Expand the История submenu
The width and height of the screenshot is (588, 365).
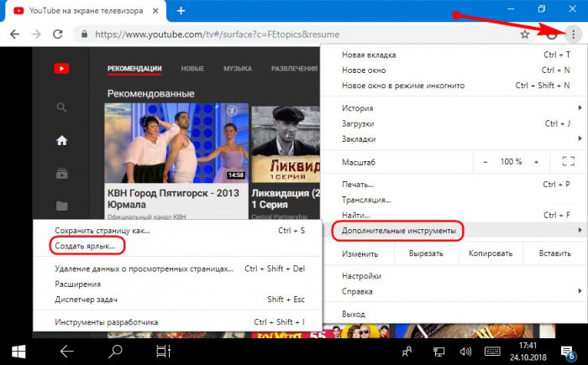[x=455, y=108]
